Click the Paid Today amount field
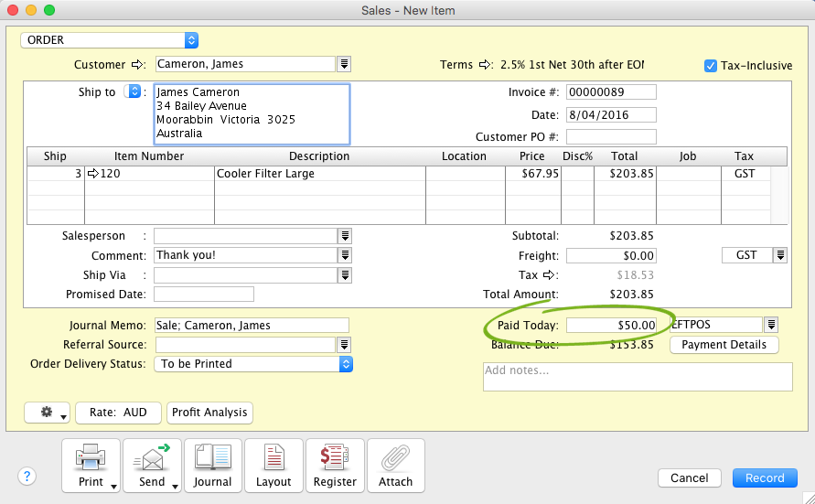 point(611,325)
